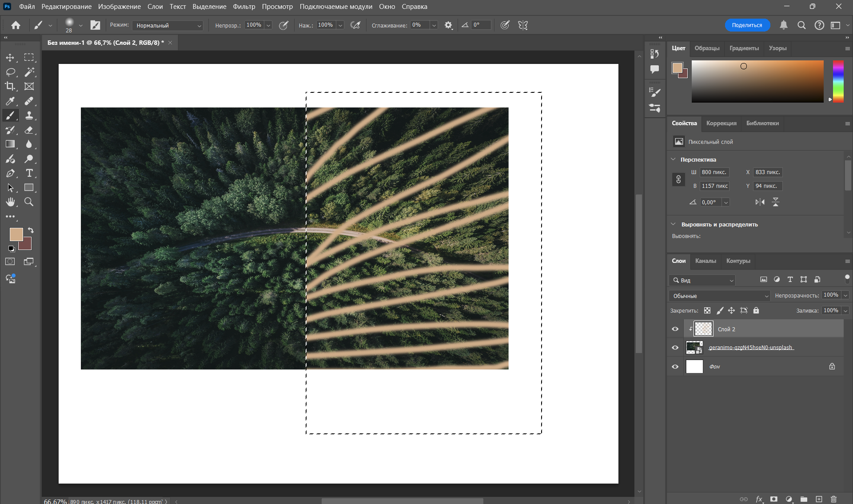This screenshot has width=853, height=504.
Task: Select the Horizontal Type tool
Action: point(29,173)
